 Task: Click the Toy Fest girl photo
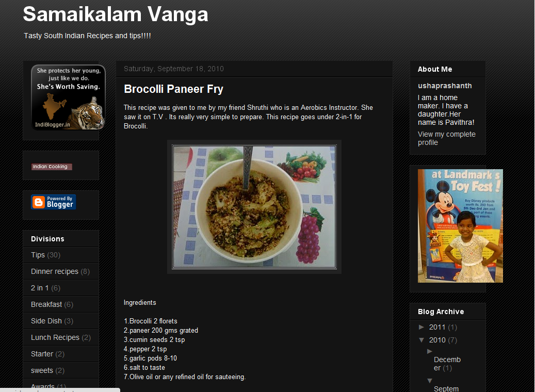pos(460,226)
